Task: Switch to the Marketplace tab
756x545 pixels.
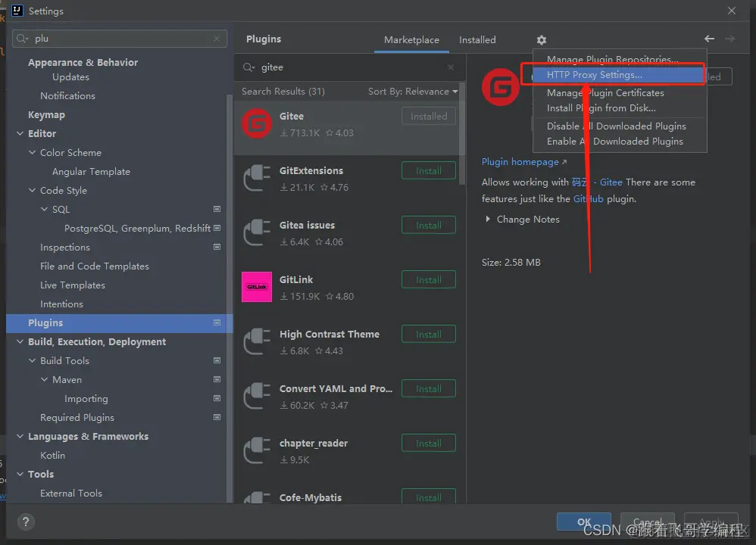Action: [x=411, y=40]
